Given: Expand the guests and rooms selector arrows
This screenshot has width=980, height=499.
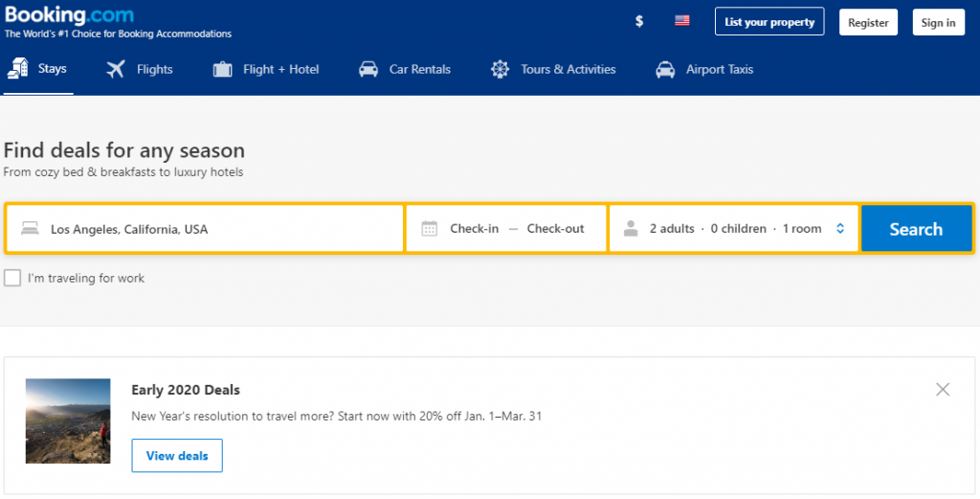Looking at the screenshot, I should tap(840, 229).
